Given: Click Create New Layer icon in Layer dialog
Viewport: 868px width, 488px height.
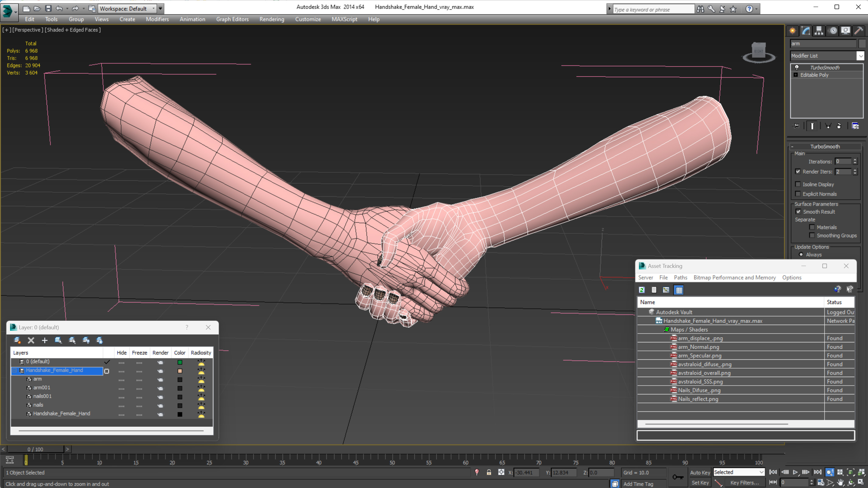Looking at the screenshot, I should pyautogui.click(x=17, y=340).
